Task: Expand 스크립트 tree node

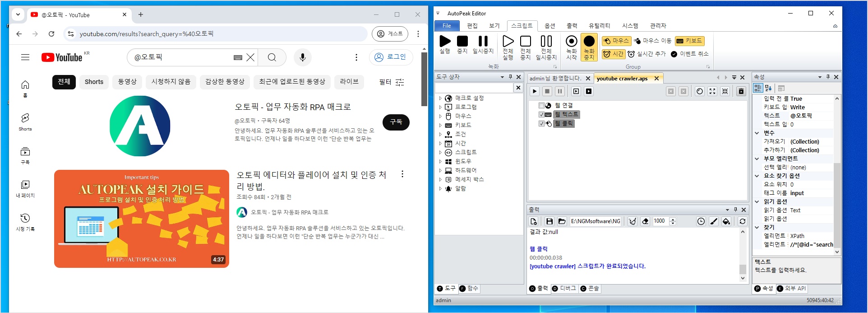Action: click(440, 152)
